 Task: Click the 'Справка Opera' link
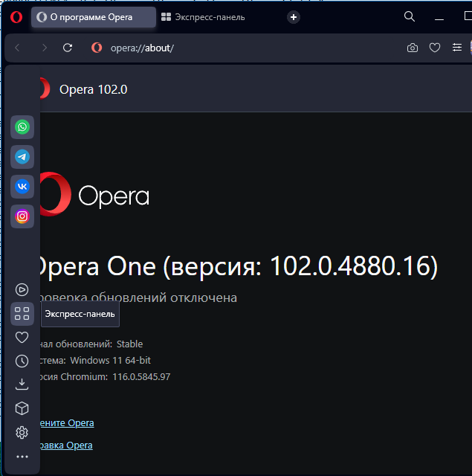coord(66,446)
